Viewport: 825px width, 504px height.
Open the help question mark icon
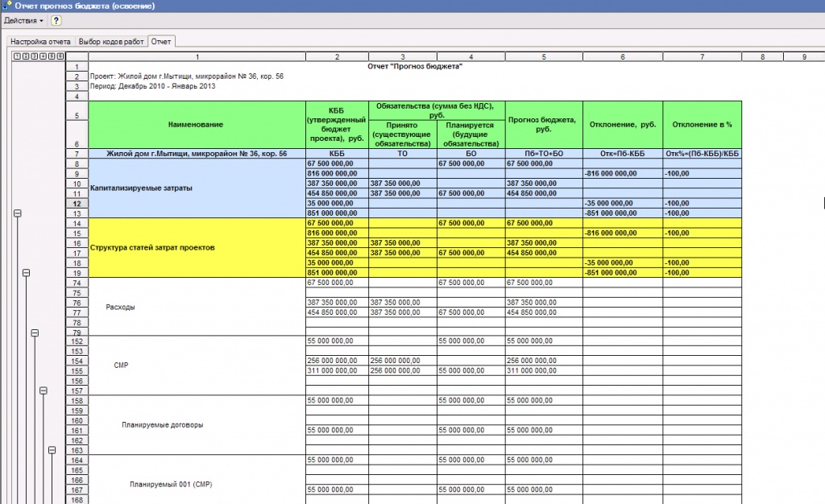(x=56, y=20)
